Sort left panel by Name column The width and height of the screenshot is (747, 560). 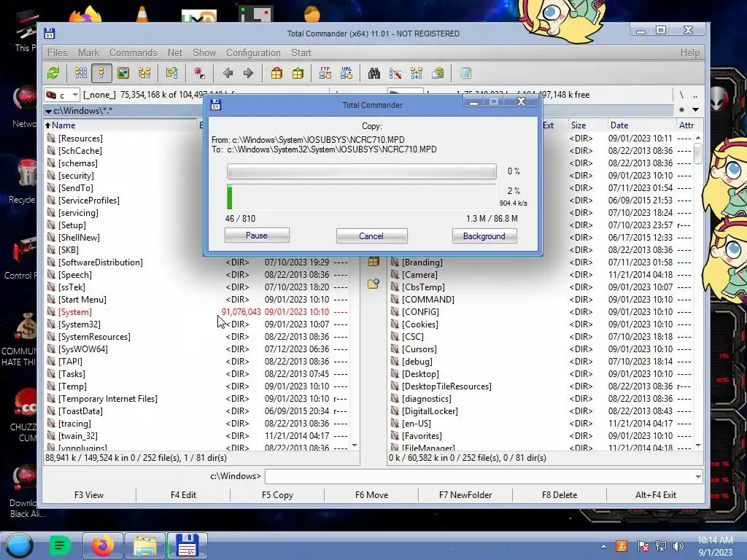click(120, 125)
